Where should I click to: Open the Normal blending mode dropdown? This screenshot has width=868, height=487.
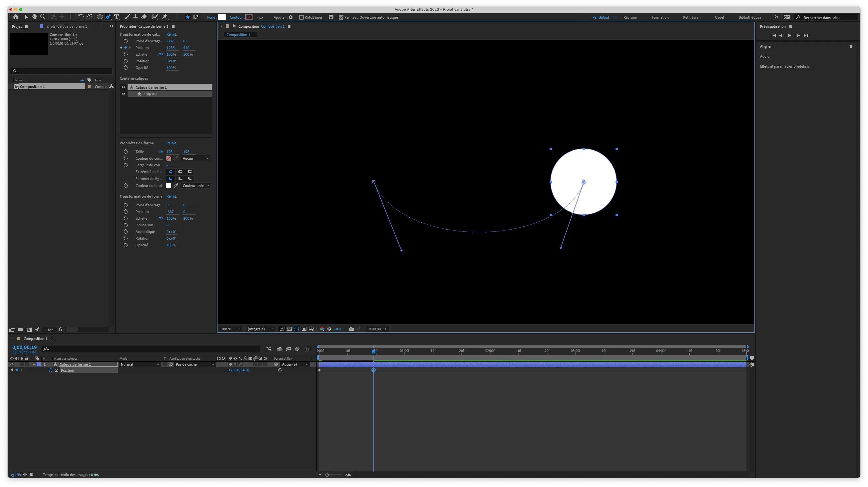[140, 364]
